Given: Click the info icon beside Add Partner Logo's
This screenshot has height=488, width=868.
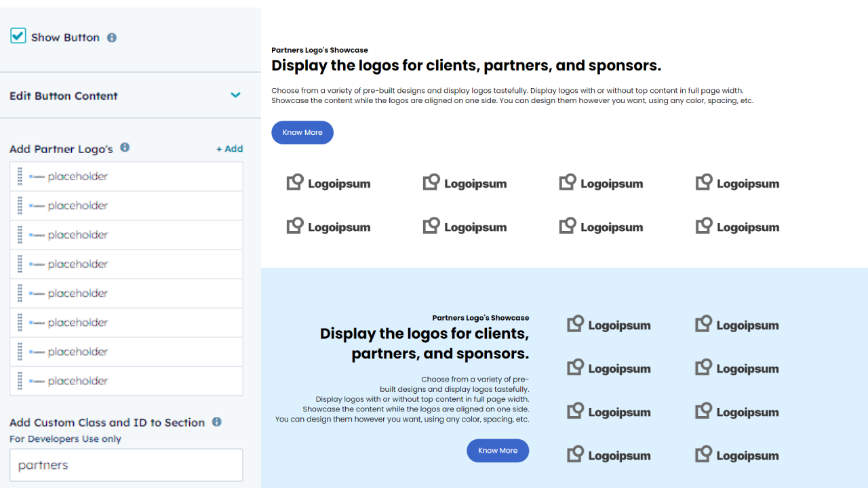Looking at the screenshot, I should point(125,147).
